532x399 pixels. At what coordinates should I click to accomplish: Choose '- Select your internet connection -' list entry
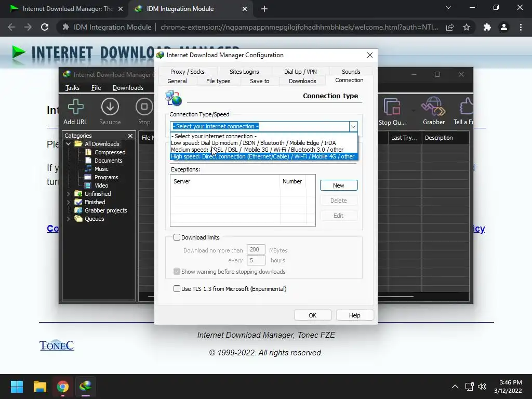pos(263,136)
